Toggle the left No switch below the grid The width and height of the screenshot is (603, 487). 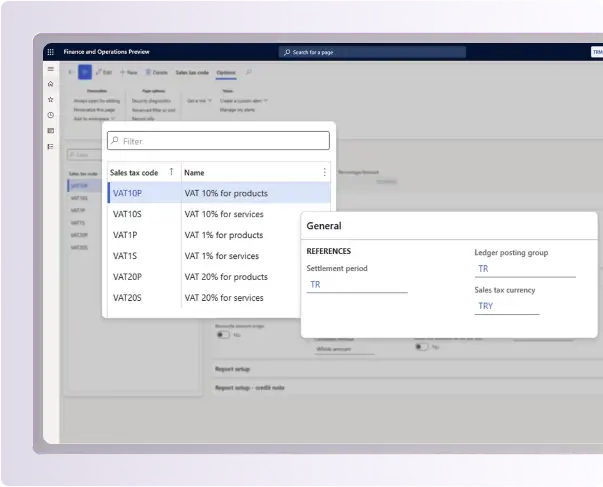223,335
